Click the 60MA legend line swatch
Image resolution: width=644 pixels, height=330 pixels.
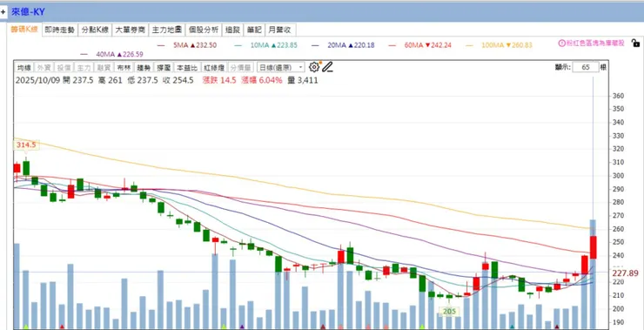pos(392,45)
